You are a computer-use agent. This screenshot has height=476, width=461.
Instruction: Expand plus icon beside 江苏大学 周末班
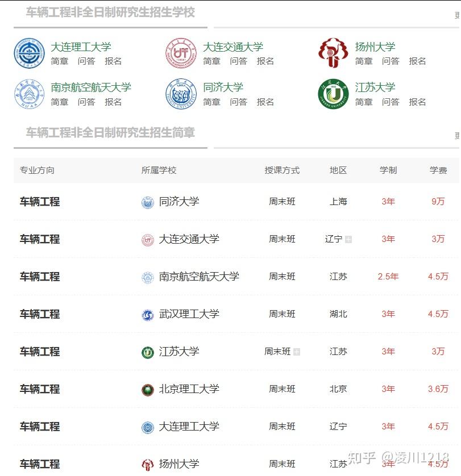coord(297,352)
